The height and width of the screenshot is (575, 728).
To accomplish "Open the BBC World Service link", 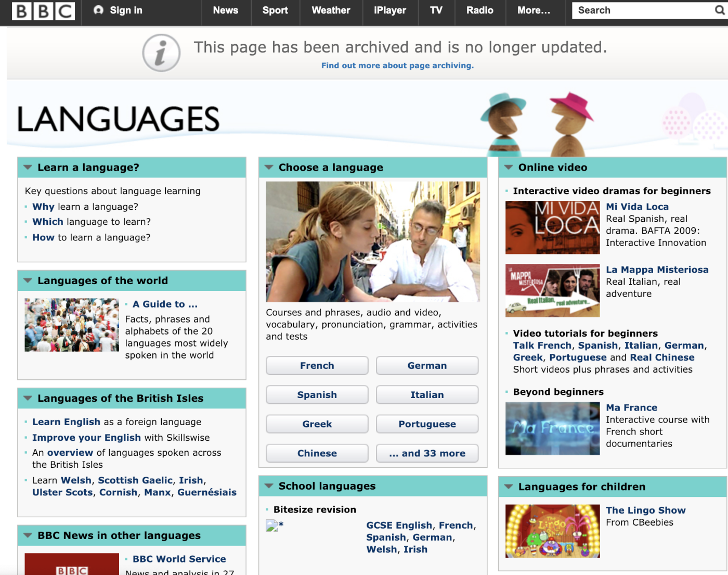I will (x=179, y=559).
